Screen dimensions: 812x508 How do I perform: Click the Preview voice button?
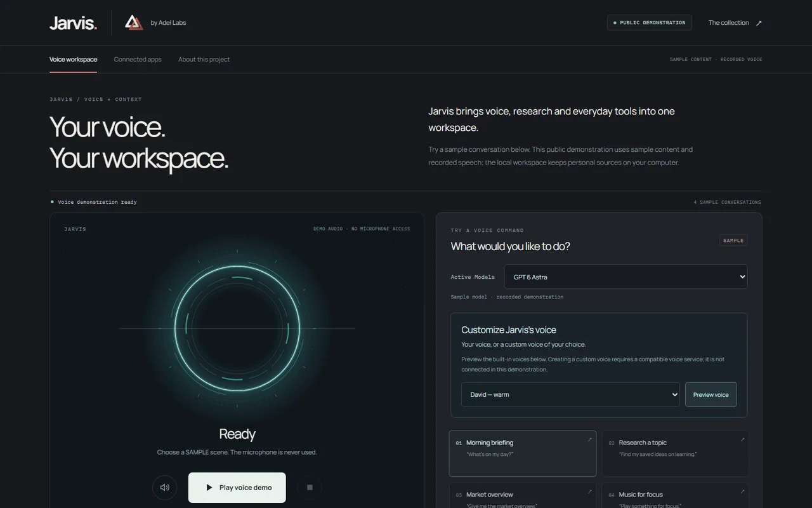[x=710, y=394]
